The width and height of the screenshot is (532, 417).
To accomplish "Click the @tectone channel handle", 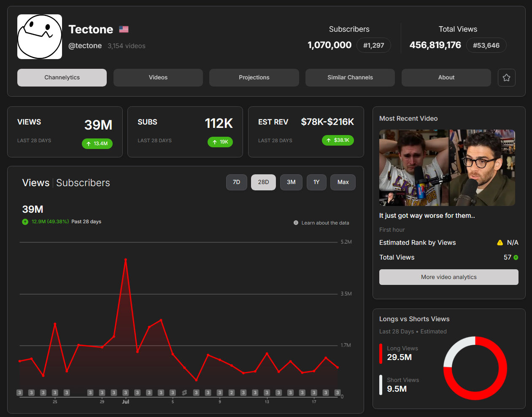I will click(85, 46).
